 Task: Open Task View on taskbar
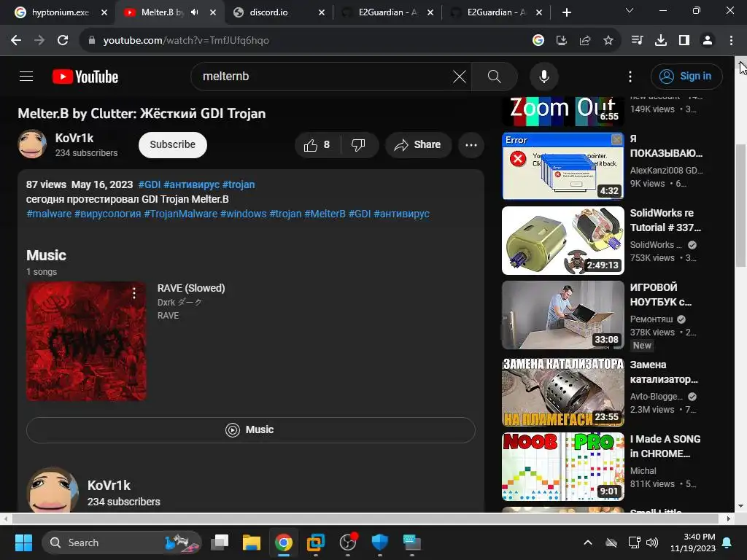(220, 542)
